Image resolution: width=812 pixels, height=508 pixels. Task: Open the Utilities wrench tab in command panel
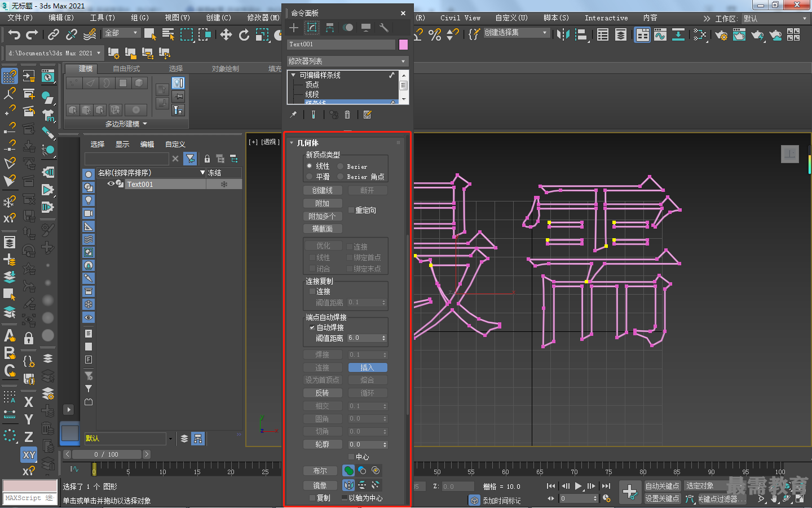(x=384, y=27)
